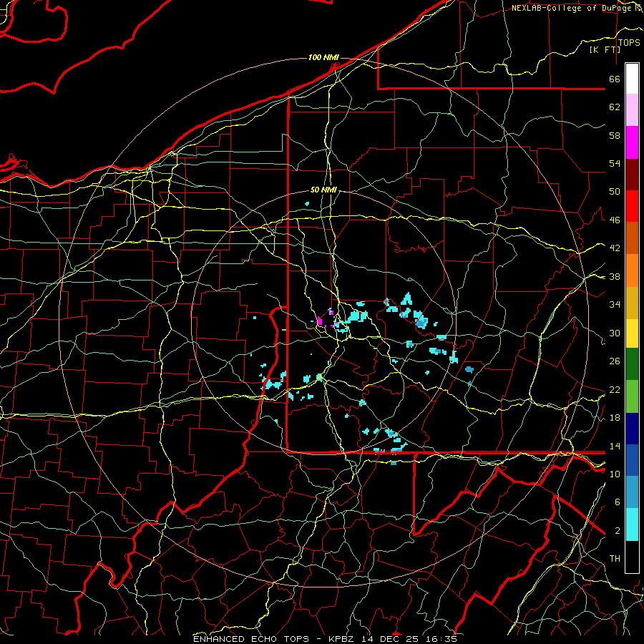Select the magenta legend swatch

(x=632, y=142)
